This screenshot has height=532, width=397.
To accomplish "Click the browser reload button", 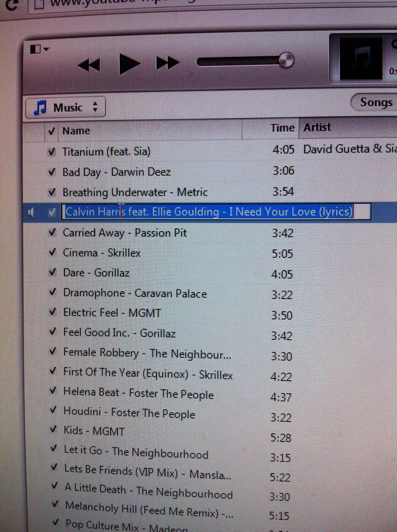I will click(x=11, y=5).
